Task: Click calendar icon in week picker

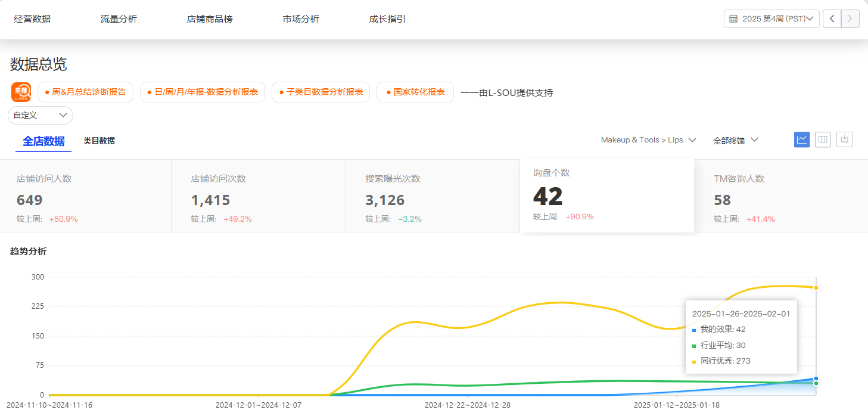Action: (x=733, y=19)
